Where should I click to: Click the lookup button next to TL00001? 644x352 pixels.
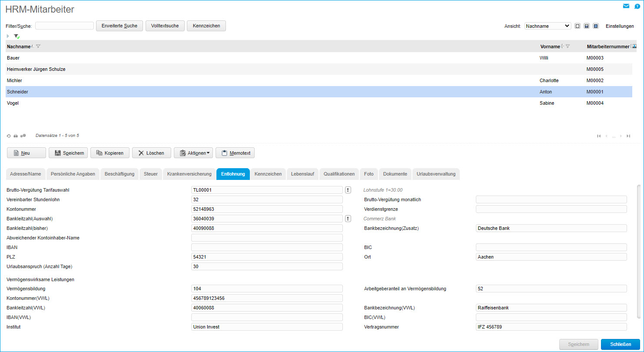[x=348, y=190]
